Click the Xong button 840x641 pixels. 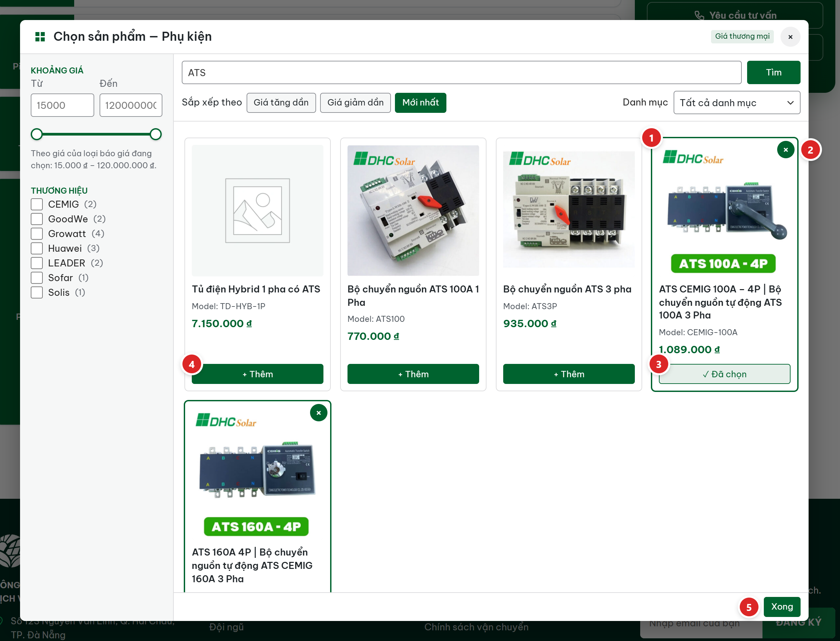[x=782, y=607]
